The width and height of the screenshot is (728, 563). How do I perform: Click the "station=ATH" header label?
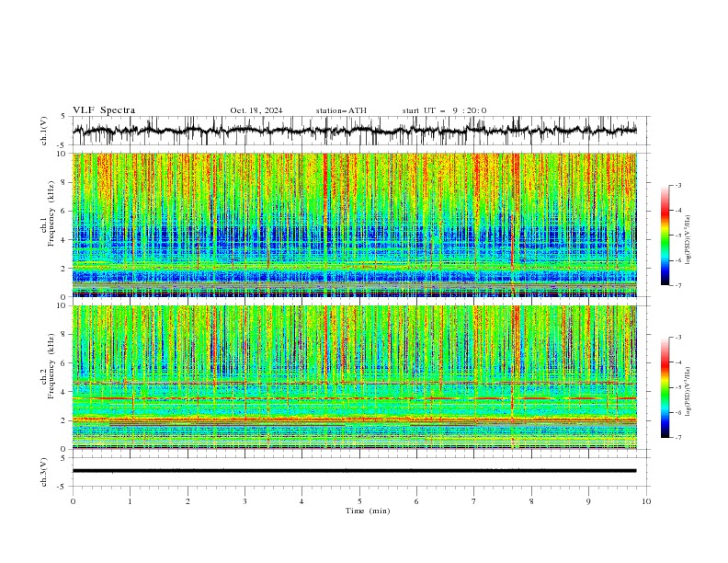click(341, 110)
